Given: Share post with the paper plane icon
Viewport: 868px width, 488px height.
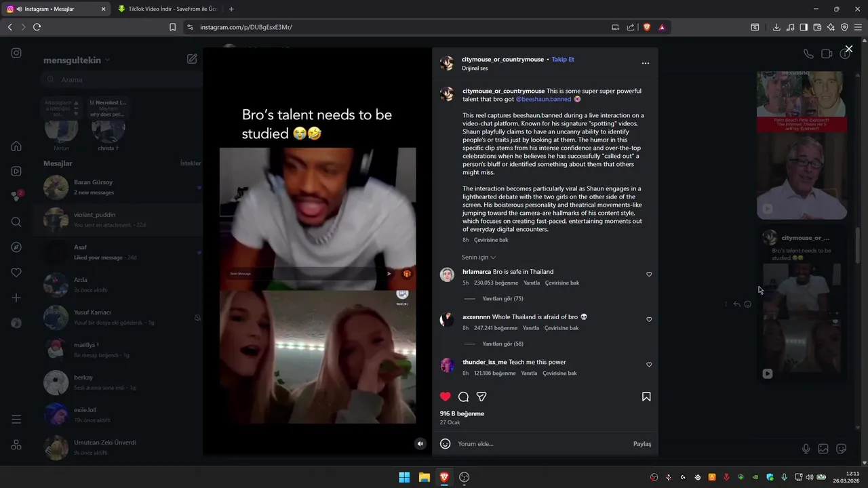Looking at the screenshot, I should pyautogui.click(x=481, y=396).
